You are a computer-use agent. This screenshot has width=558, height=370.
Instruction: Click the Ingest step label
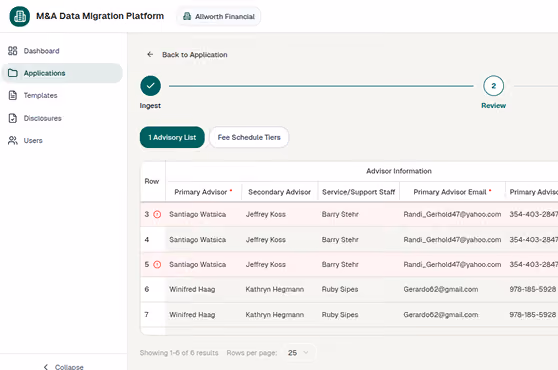[x=150, y=106]
